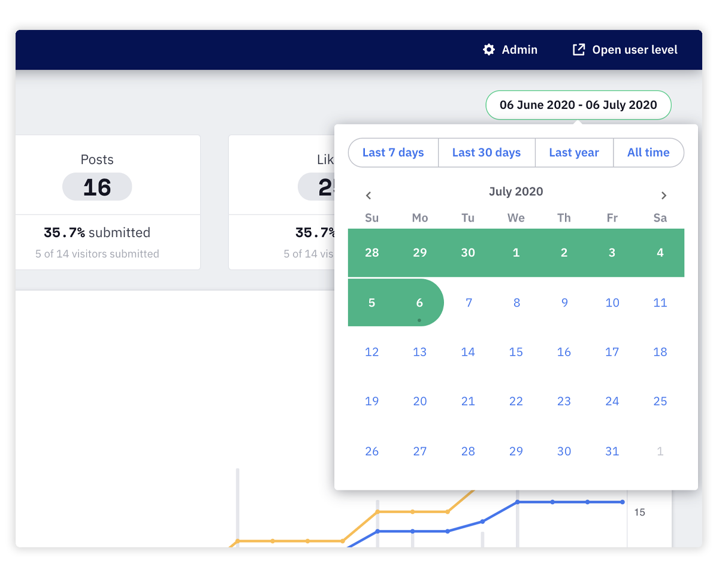Pick July 25 in the calendar
This screenshot has height=588, width=719.
(x=660, y=401)
